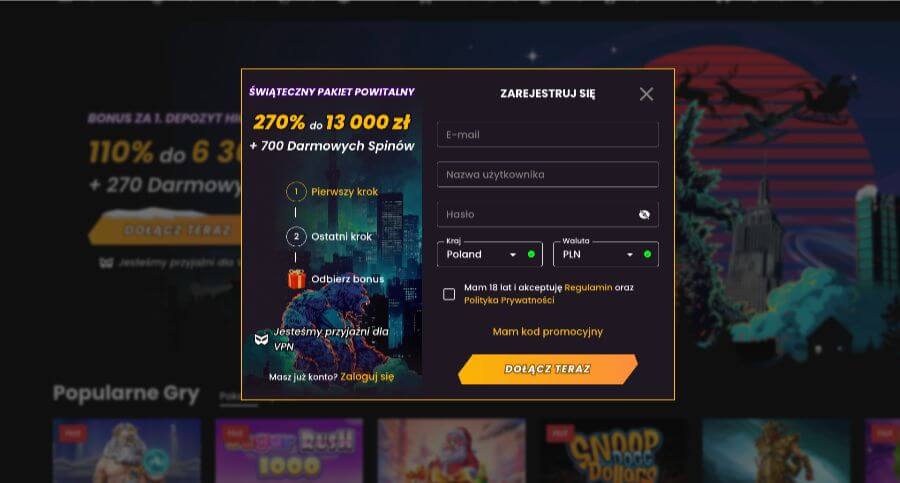
Task: Toggle password visibility eye icon
Action: 644,214
